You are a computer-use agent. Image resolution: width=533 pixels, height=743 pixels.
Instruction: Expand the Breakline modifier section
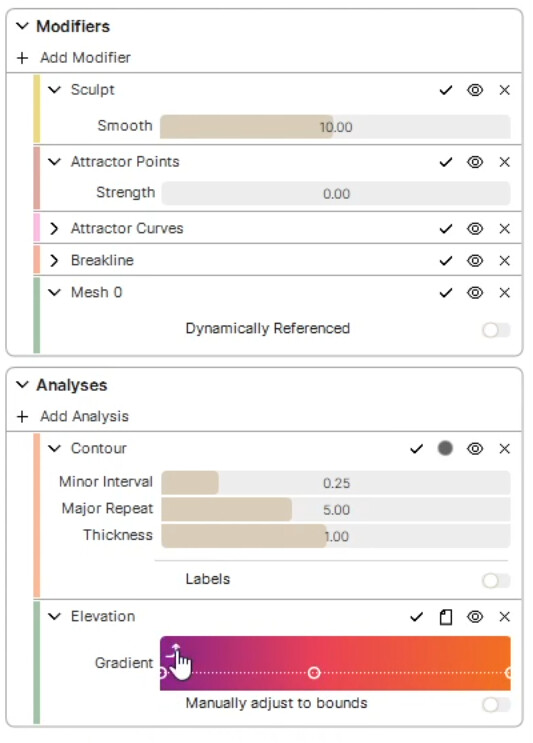(54, 261)
